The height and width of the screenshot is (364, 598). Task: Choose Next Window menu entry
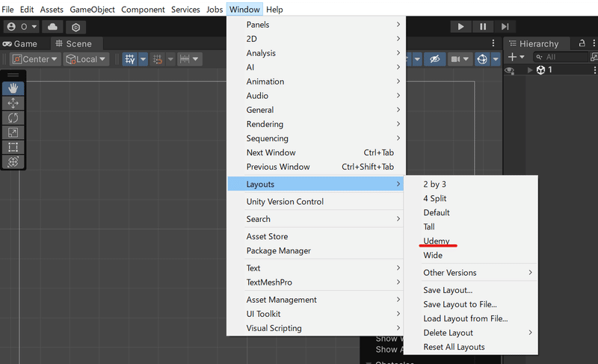tap(316, 152)
